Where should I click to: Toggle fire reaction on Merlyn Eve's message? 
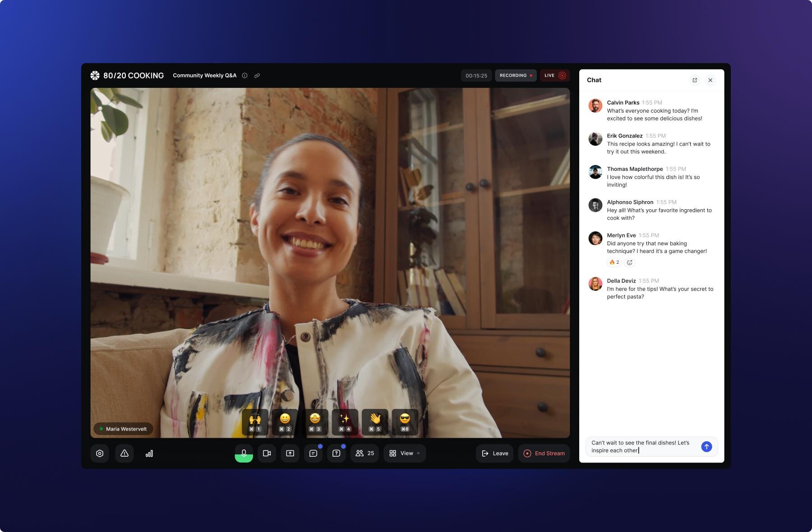(614, 262)
